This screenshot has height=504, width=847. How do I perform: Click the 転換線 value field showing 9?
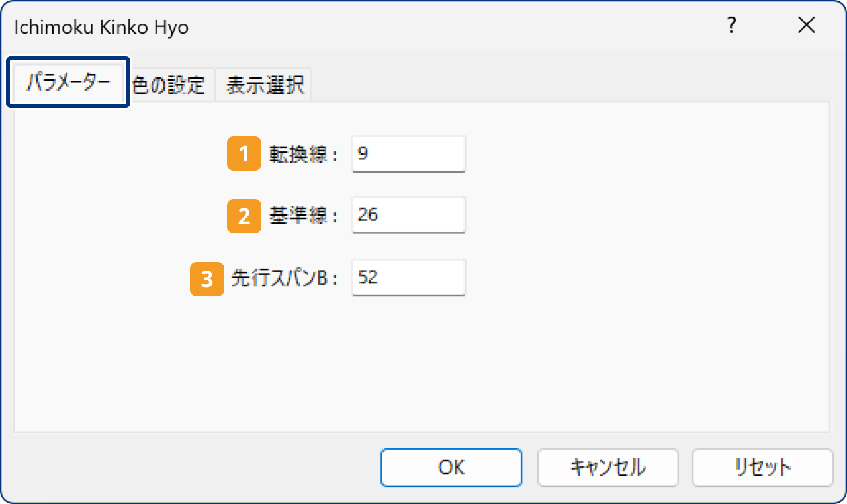[x=408, y=153]
